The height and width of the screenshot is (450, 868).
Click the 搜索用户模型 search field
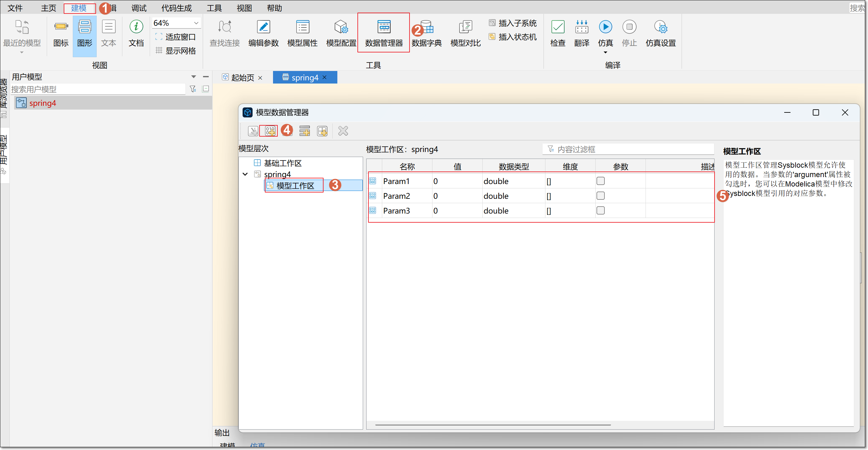click(98, 89)
